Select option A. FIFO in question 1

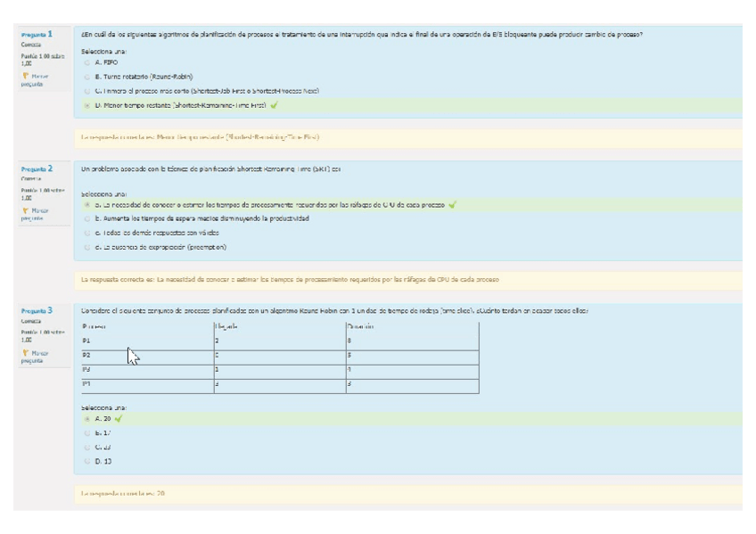(87, 62)
